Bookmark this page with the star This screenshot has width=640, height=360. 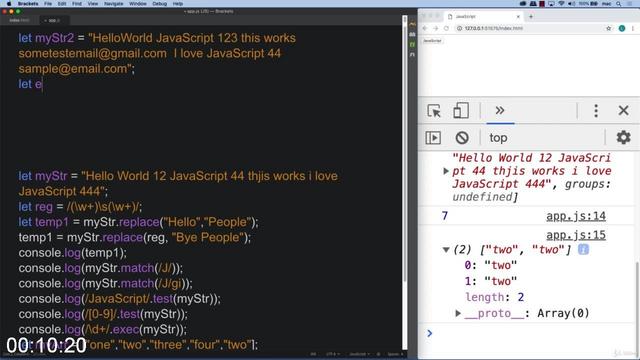point(609,28)
